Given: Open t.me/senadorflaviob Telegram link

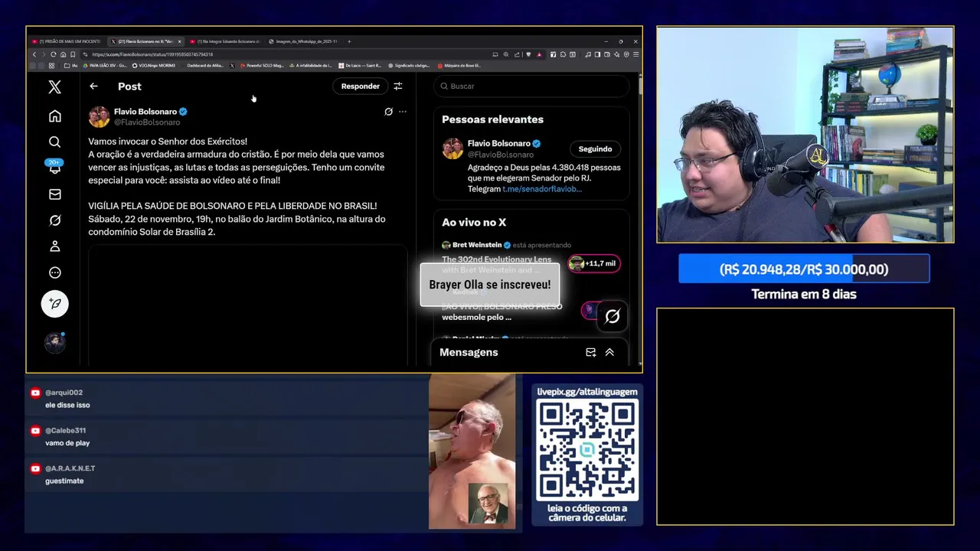Looking at the screenshot, I should (x=542, y=189).
